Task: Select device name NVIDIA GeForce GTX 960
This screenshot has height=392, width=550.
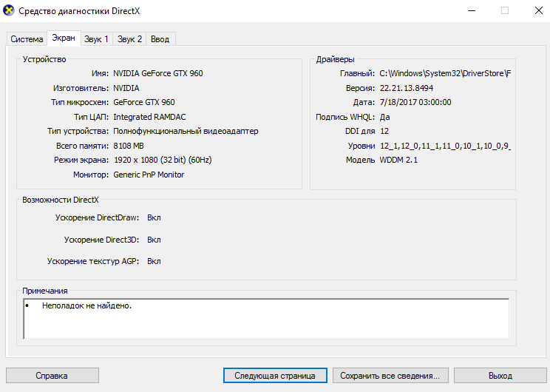Action: pos(158,73)
